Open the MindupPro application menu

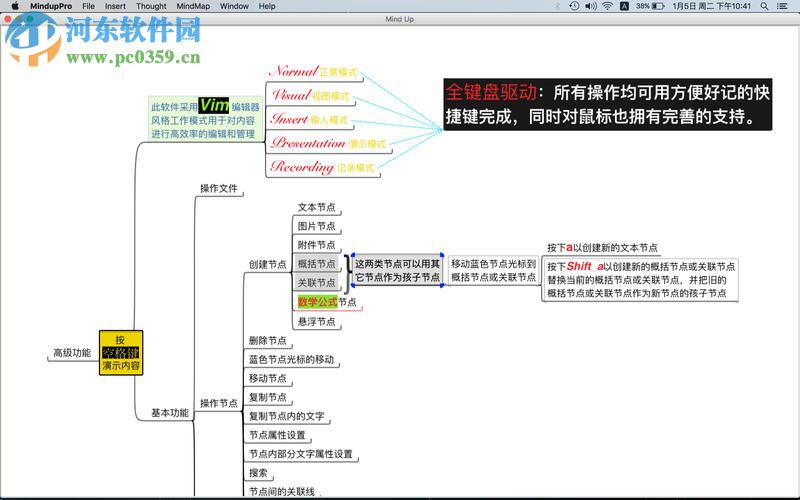point(51,6)
